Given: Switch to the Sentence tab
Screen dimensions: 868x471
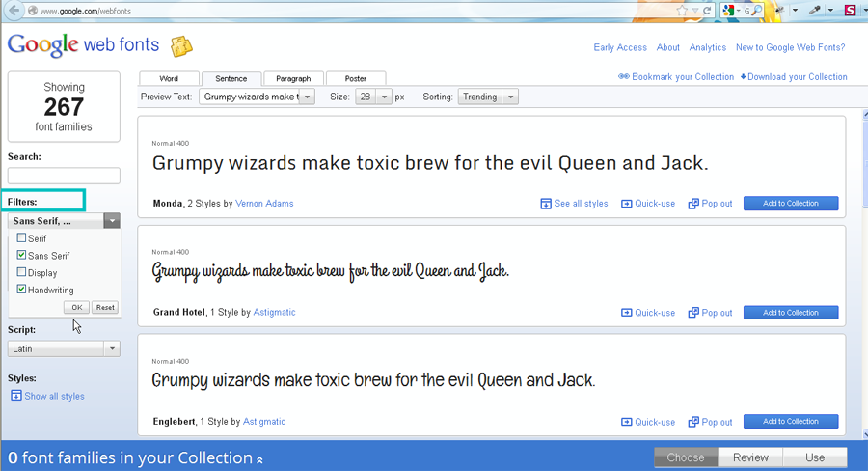Looking at the screenshot, I should click(231, 79).
